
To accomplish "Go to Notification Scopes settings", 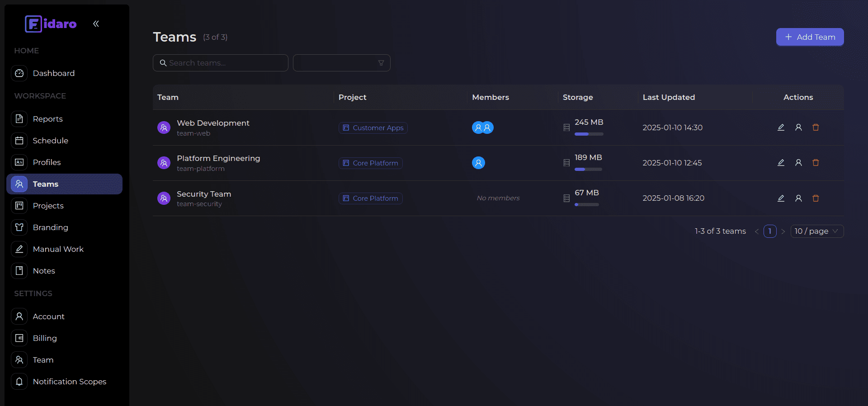I will point(69,382).
